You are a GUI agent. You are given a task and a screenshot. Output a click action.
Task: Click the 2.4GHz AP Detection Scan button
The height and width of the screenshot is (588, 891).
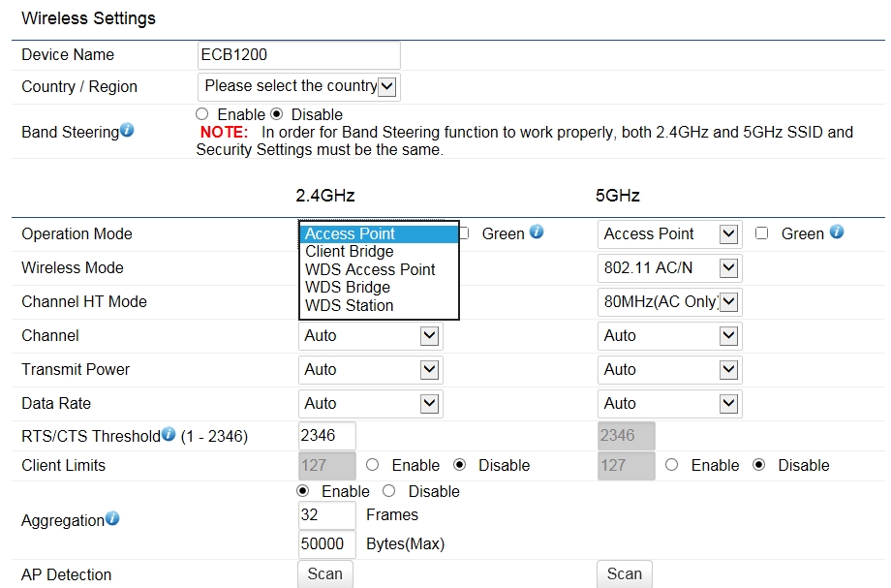pos(324,573)
